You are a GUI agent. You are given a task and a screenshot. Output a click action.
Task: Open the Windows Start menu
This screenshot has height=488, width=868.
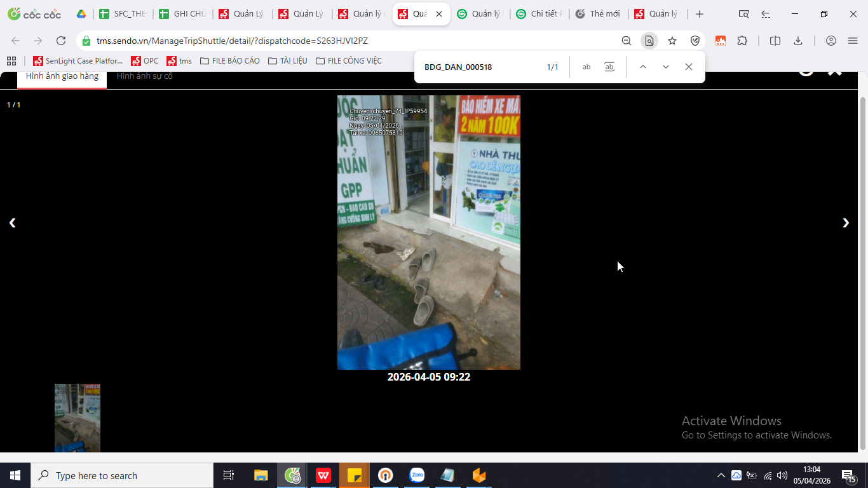click(x=15, y=475)
